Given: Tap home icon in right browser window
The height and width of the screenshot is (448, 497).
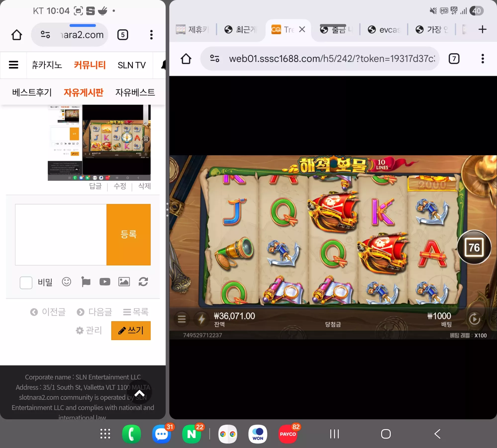Looking at the screenshot, I should point(186,59).
